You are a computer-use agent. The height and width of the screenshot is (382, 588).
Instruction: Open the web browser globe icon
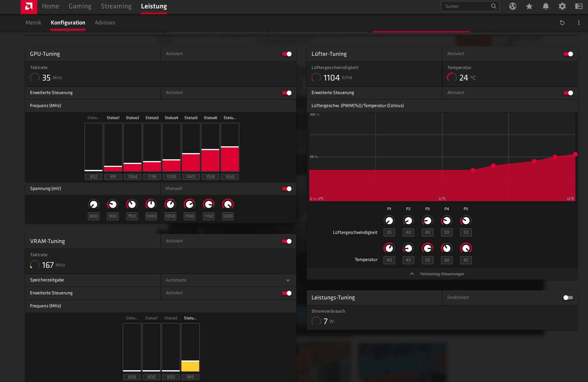point(512,6)
